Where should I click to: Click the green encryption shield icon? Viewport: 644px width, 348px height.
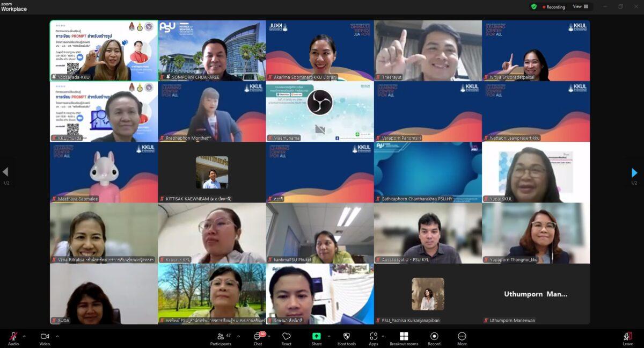point(534,7)
